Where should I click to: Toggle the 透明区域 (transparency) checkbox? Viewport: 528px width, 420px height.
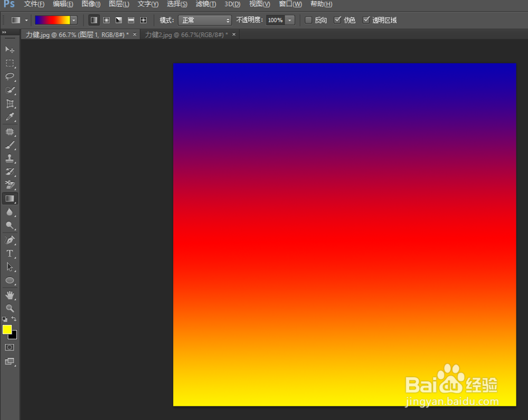tap(366, 20)
